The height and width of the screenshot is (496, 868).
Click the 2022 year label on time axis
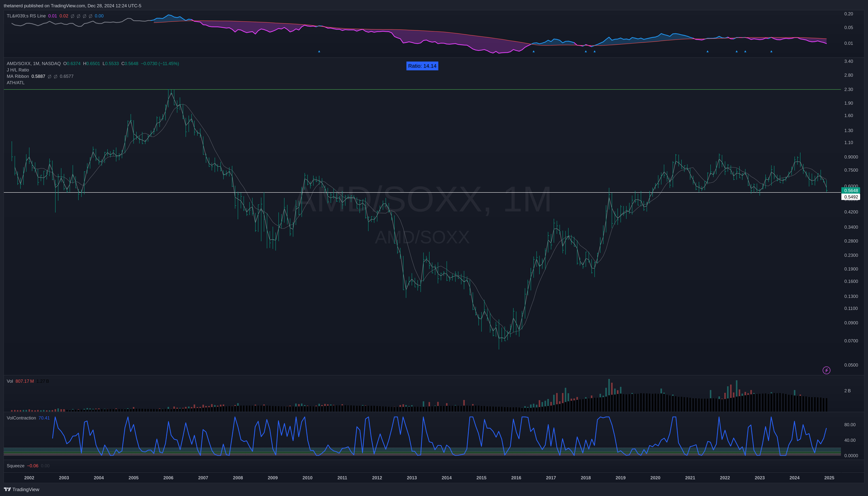[725, 478]
